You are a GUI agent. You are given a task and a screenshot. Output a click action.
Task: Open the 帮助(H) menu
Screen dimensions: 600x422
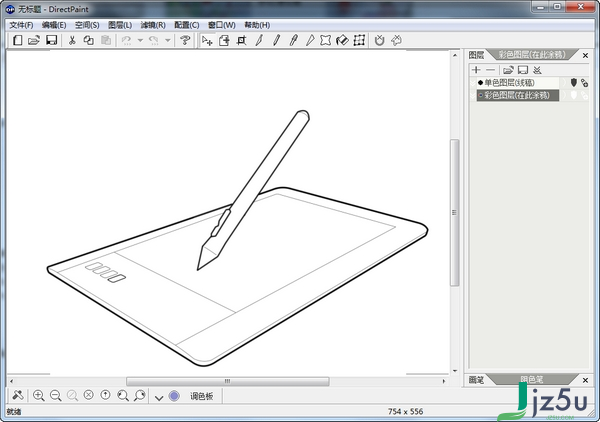257,25
